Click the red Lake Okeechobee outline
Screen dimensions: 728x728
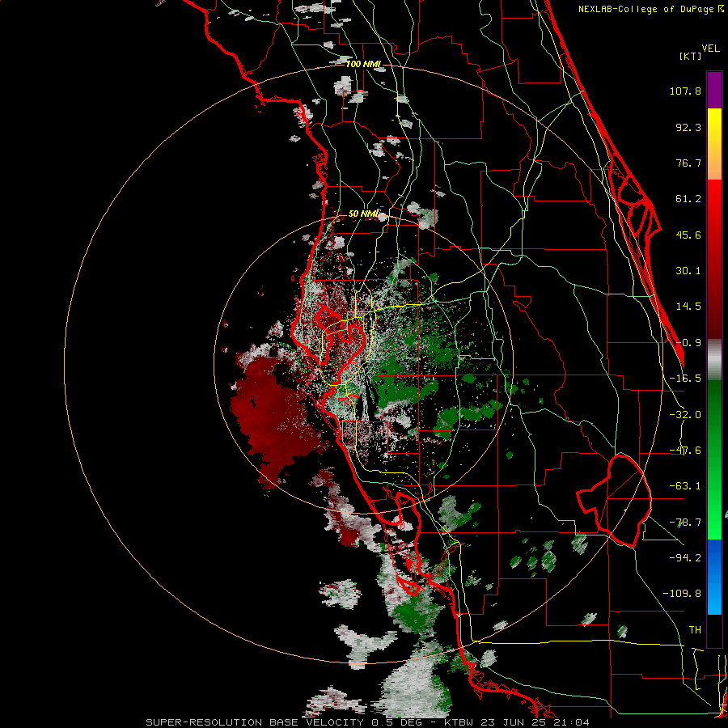614,501
